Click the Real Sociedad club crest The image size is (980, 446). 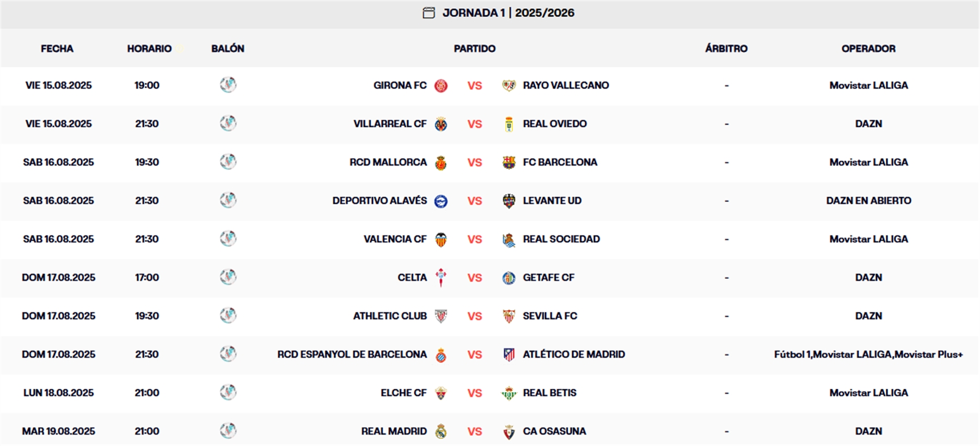tap(510, 239)
